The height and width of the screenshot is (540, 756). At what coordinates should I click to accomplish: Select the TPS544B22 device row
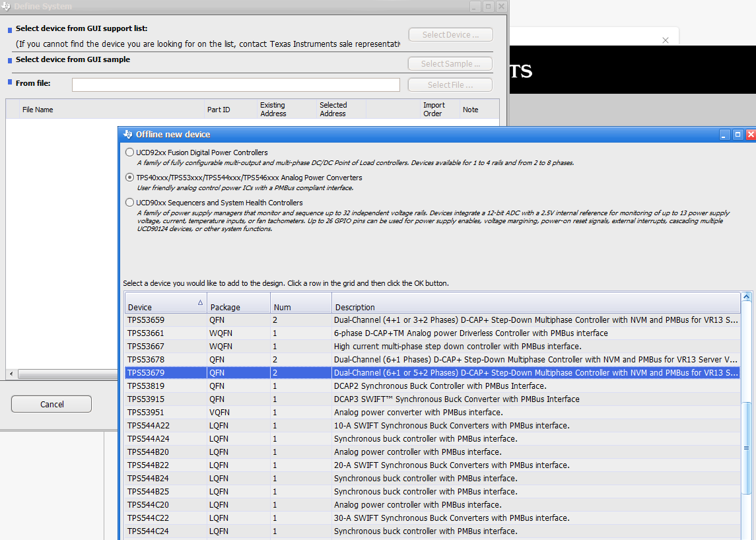432,465
